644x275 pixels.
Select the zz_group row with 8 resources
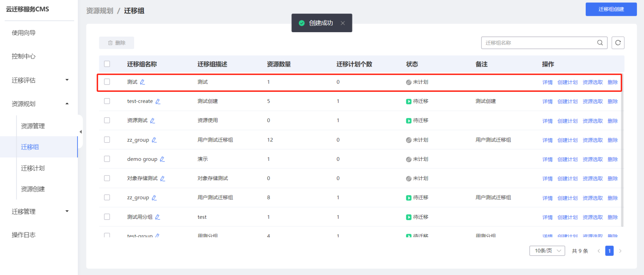point(107,197)
